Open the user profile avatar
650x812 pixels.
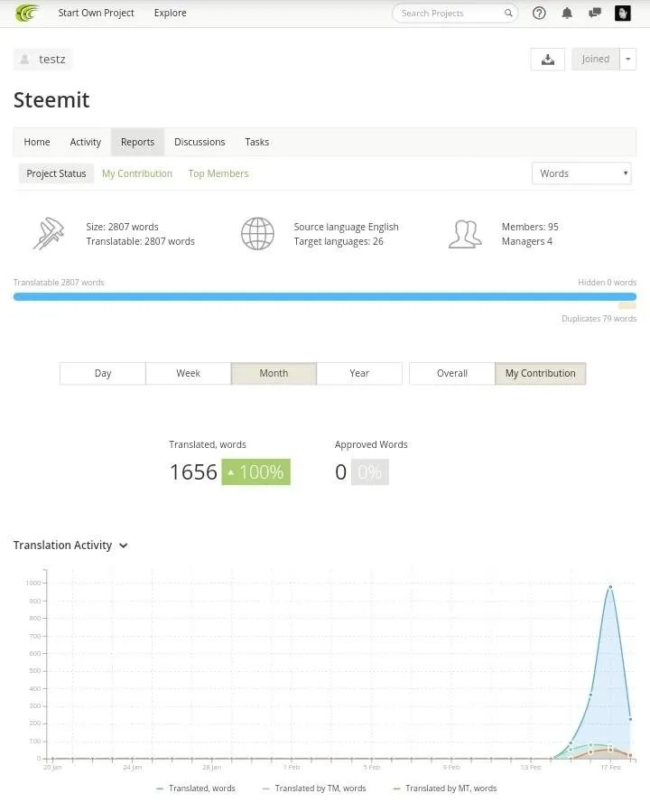coord(623,13)
